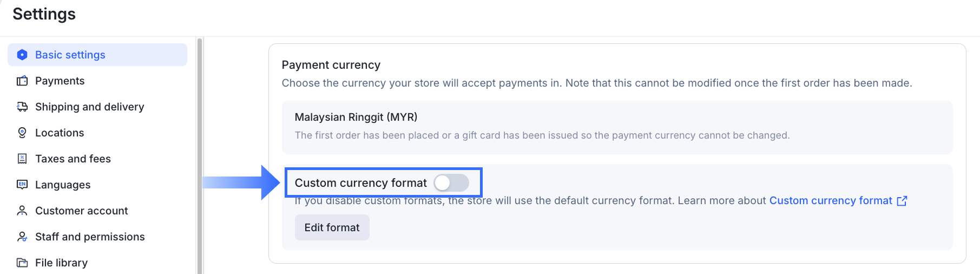Click the external link icon beside help link

(x=902, y=201)
